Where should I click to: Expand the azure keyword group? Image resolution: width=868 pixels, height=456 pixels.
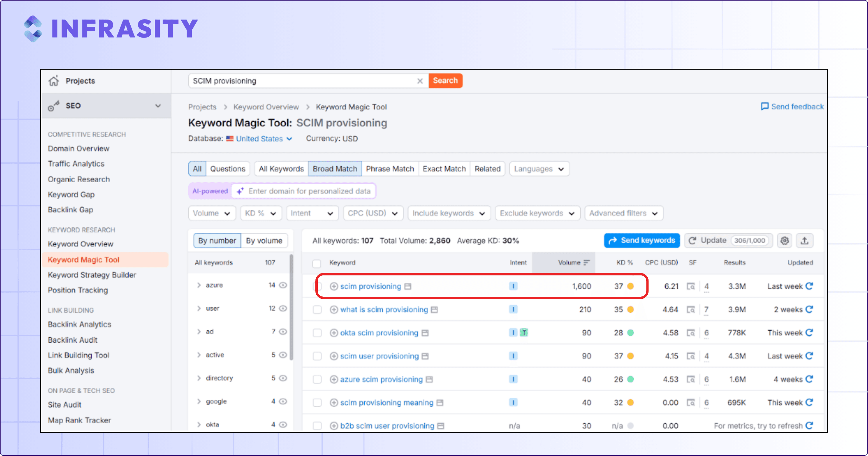(x=199, y=285)
